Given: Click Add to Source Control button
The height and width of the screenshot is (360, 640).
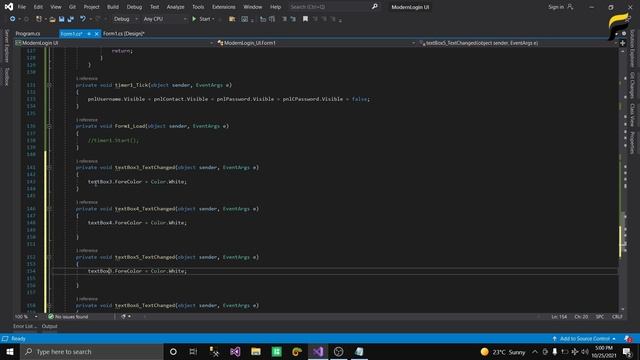Looking at the screenshot, I should coord(584,338).
